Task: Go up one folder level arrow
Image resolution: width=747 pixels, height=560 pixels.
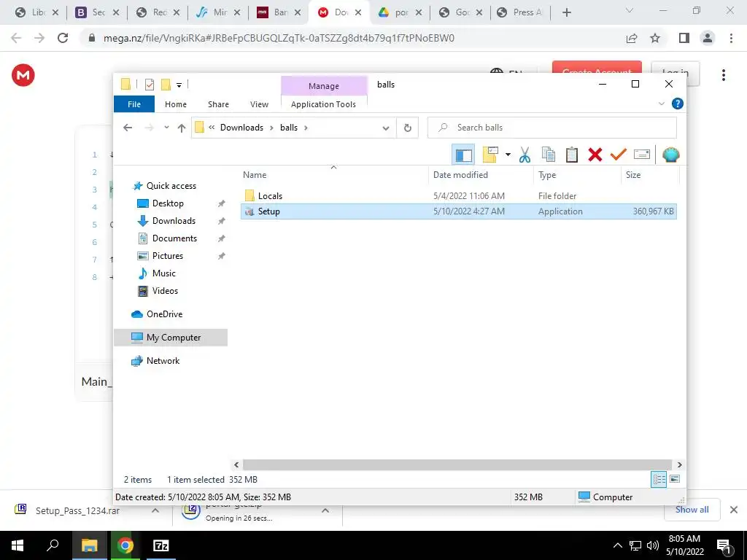Action: (x=181, y=128)
